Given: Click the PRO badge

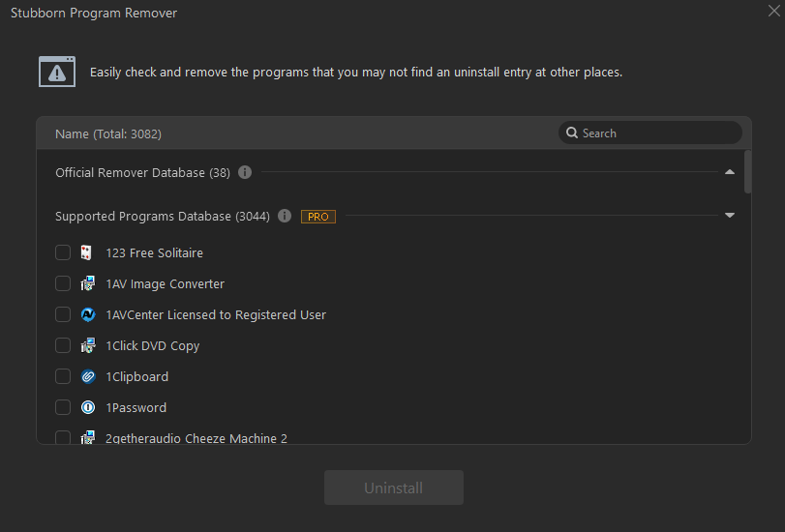Looking at the screenshot, I should click(318, 217).
